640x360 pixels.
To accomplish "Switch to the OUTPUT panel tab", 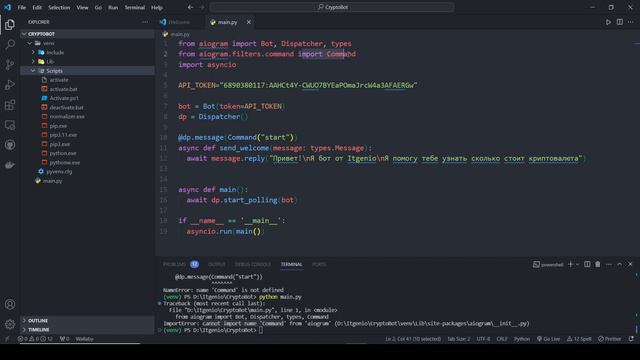I will [217, 264].
